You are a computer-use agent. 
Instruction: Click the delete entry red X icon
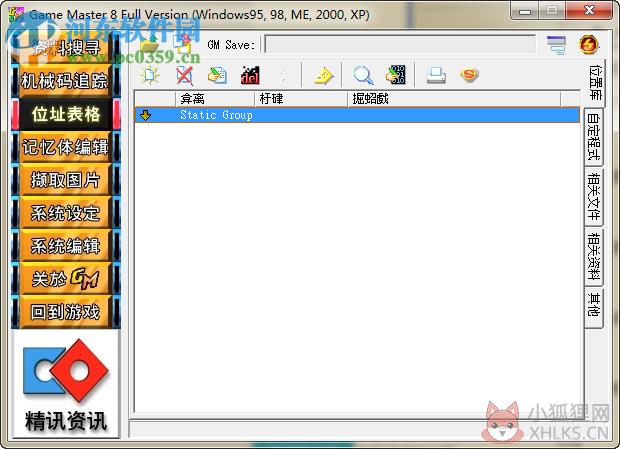click(184, 75)
